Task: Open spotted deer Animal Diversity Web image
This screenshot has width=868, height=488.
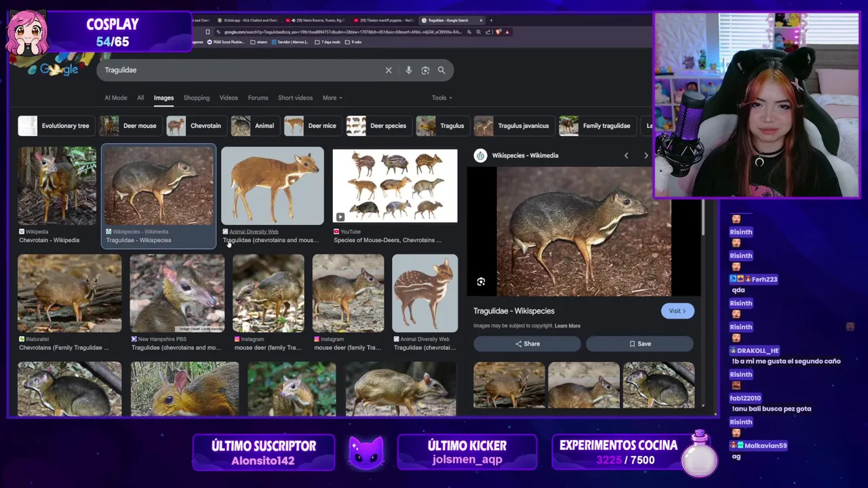Action: click(x=425, y=293)
